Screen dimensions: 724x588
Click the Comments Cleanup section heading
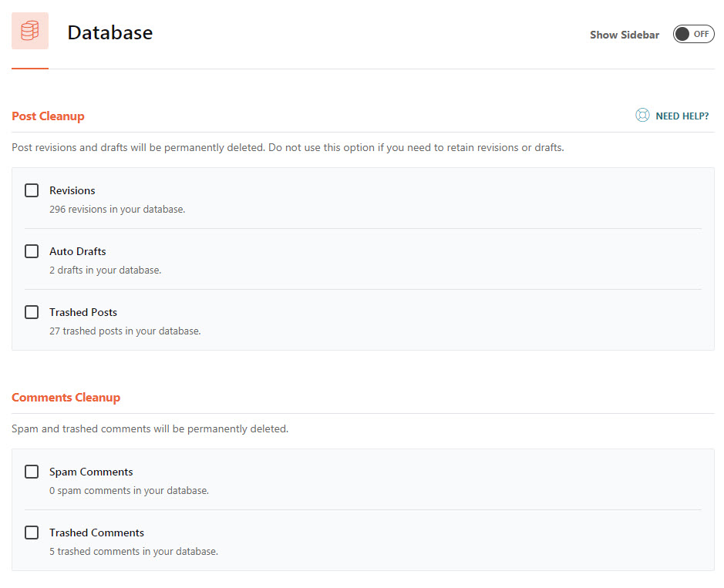[66, 398]
